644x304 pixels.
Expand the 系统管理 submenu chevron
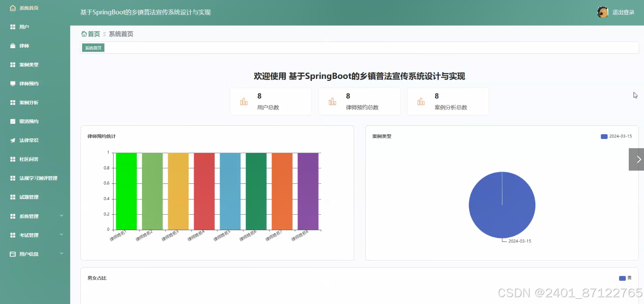point(61,216)
